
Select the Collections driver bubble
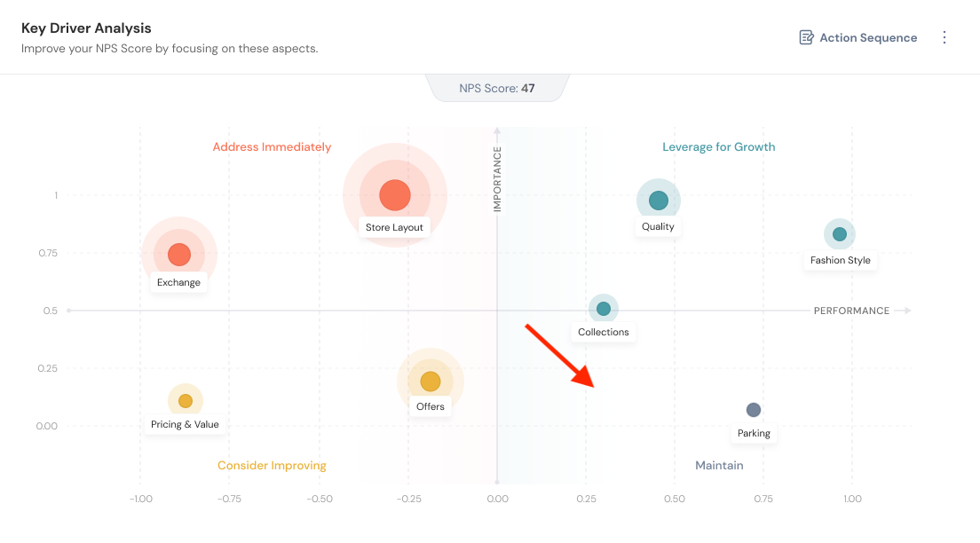pos(604,309)
